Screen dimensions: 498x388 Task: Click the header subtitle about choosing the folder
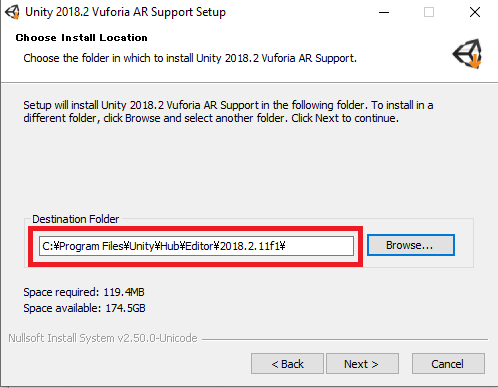pos(190,58)
